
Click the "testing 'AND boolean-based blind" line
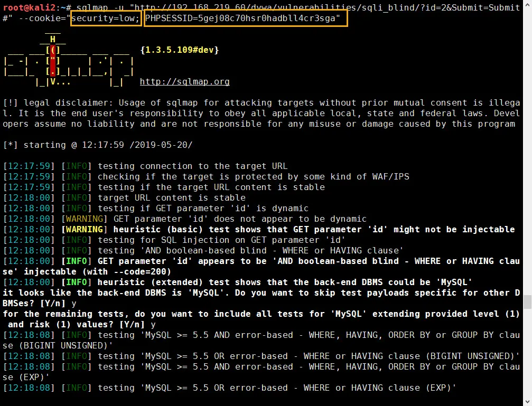pyautogui.click(x=203, y=250)
